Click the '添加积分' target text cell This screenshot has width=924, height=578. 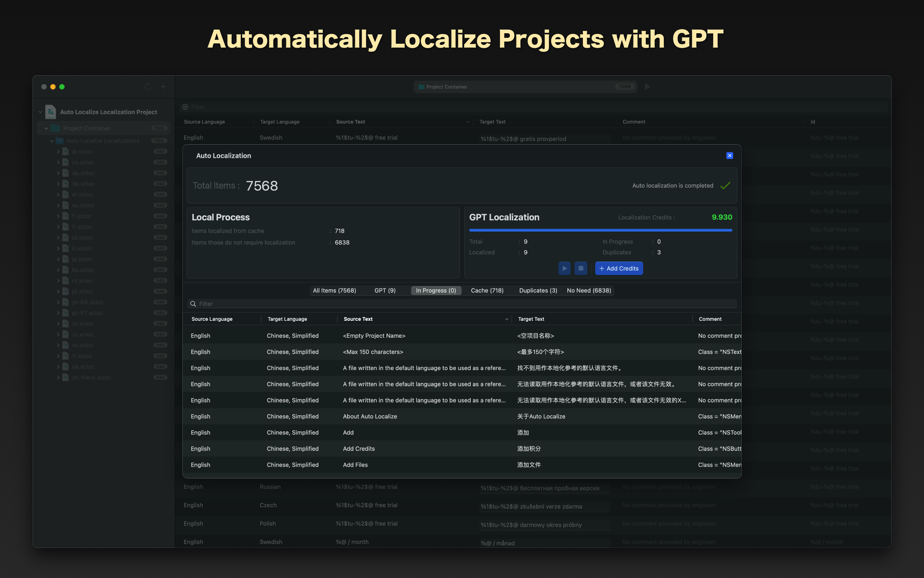[x=529, y=449]
